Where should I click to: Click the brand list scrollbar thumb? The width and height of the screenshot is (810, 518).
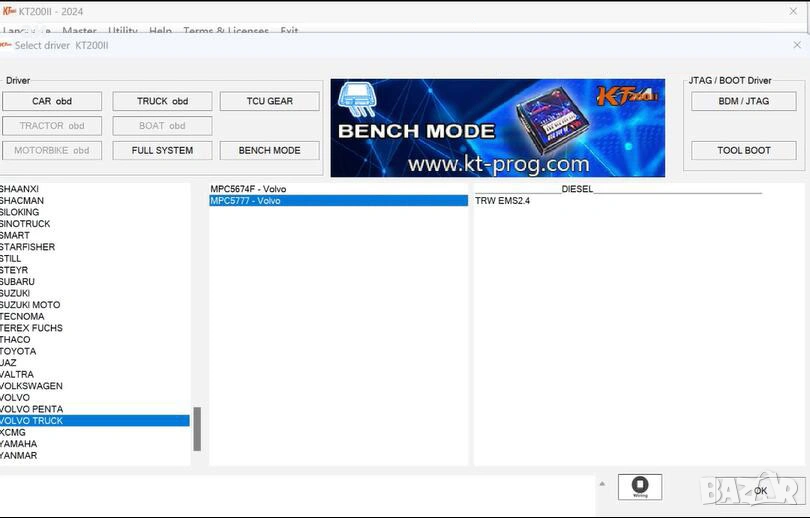click(x=197, y=429)
